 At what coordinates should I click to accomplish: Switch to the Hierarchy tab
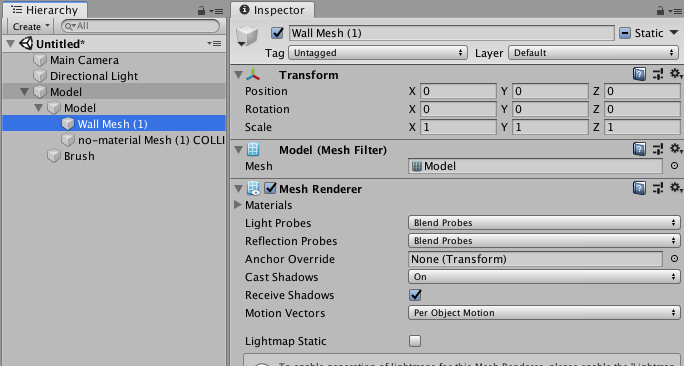point(44,10)
